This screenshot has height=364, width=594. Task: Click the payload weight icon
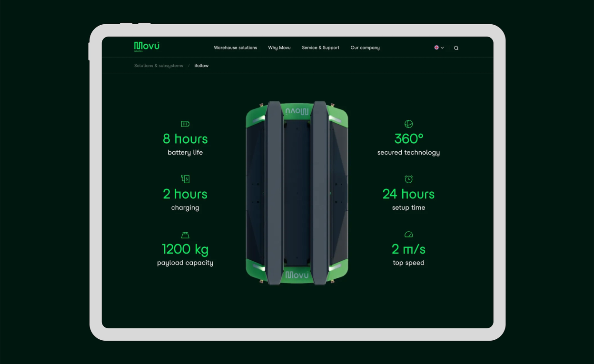[x=185, y=235]
